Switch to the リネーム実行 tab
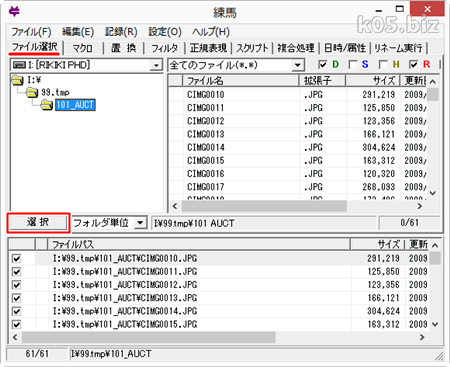Screen dimensions: 450x367 click(x=398, y=48)
